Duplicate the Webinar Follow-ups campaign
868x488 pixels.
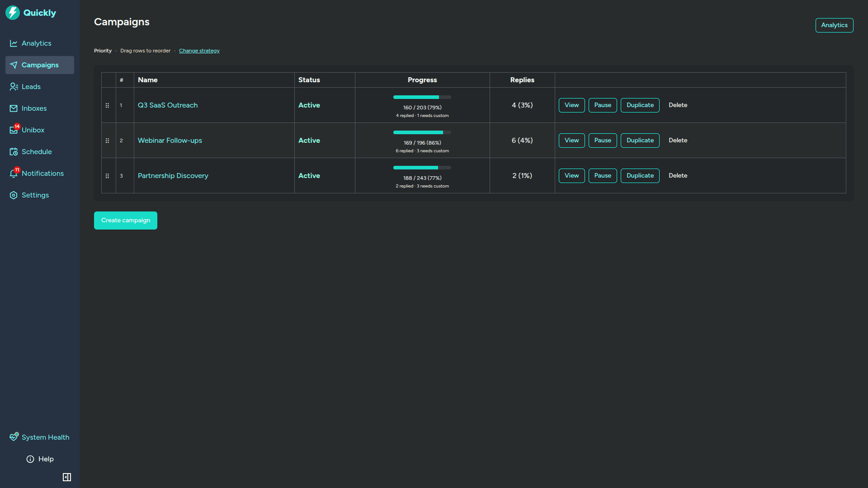point(640,141)
